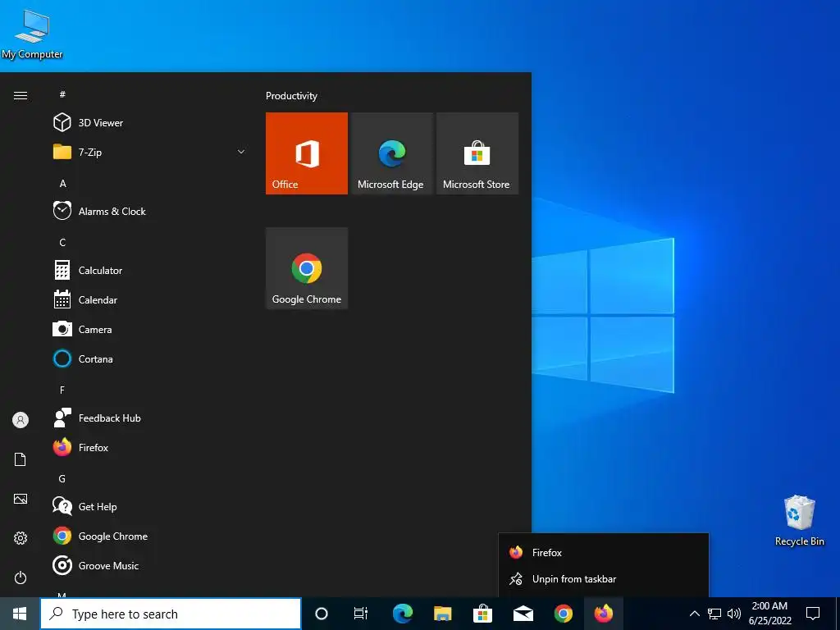
Task: Open Mail from the taskbar
Action: pyautogui.click(x=523, y=614)
